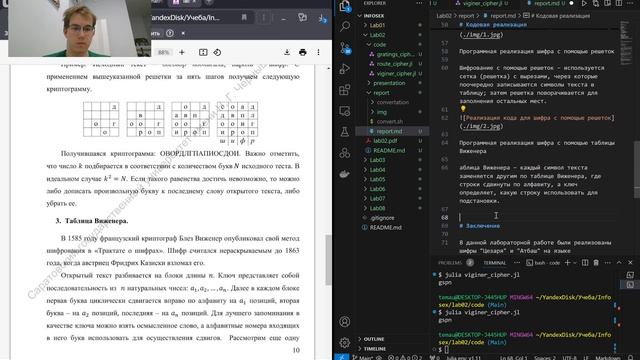Open the Run and Debug view
Screen dimensions: 640x360
pyautogui.click(x=345, y=68)
